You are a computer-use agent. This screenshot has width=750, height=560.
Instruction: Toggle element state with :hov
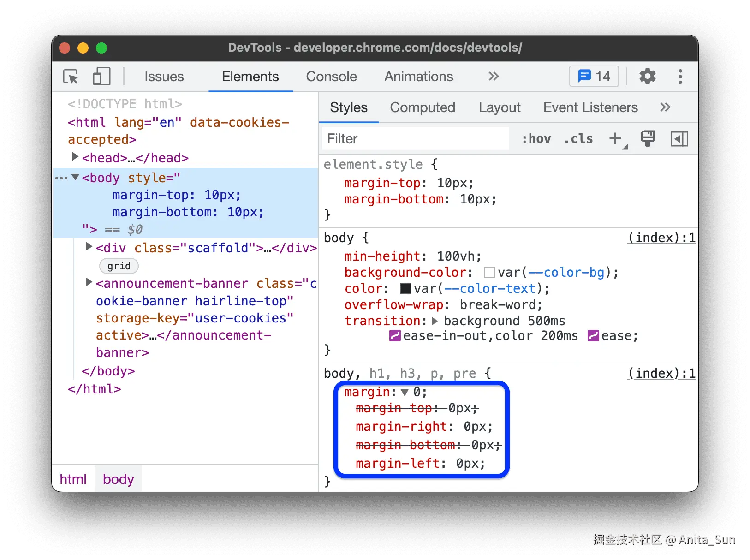click(x=536, y=139)
